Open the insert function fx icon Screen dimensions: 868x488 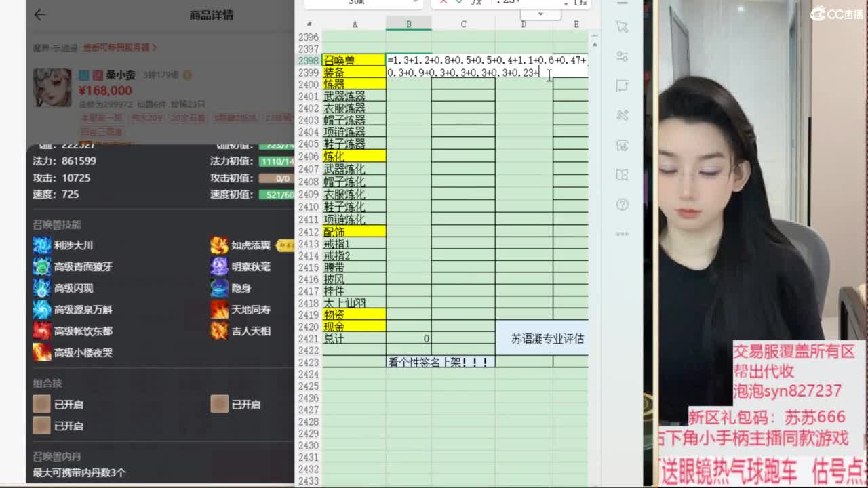click(x=477, y=3)
